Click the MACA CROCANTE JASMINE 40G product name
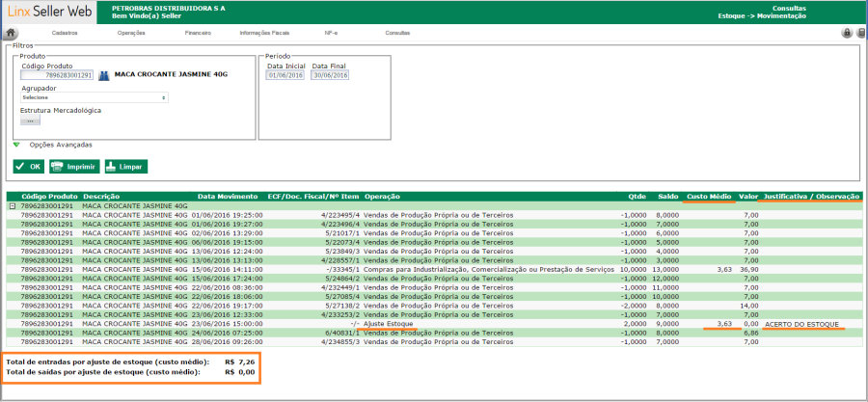Screen dimensions: 868x402 [171, 74]
